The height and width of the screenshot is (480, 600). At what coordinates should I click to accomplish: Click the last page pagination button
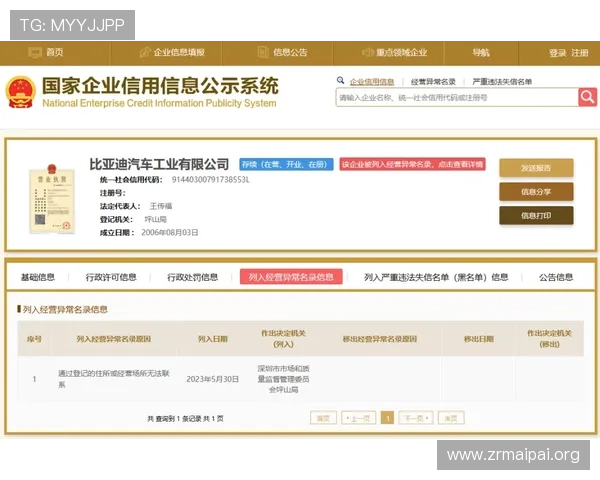click(x=451, y=418)
